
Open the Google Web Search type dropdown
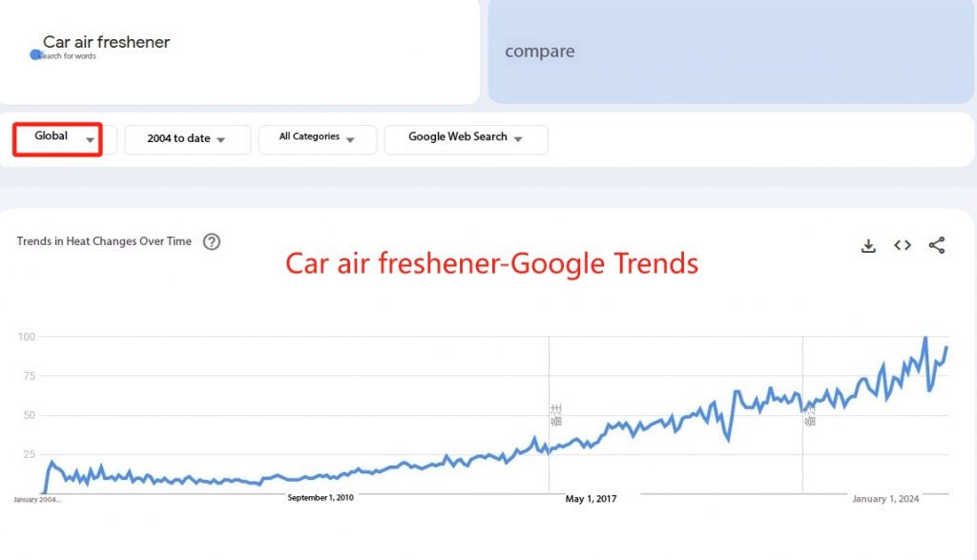coord(466,139)
